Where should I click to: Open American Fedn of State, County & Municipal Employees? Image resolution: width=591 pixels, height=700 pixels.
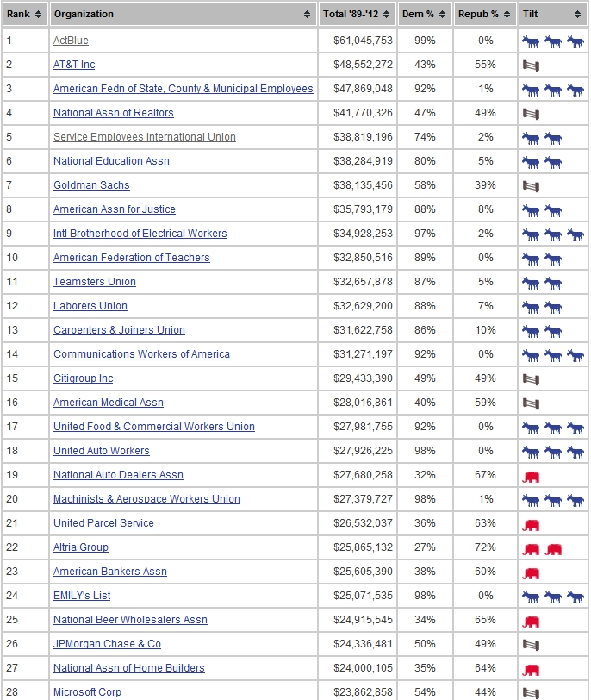(x=184, y=89)
